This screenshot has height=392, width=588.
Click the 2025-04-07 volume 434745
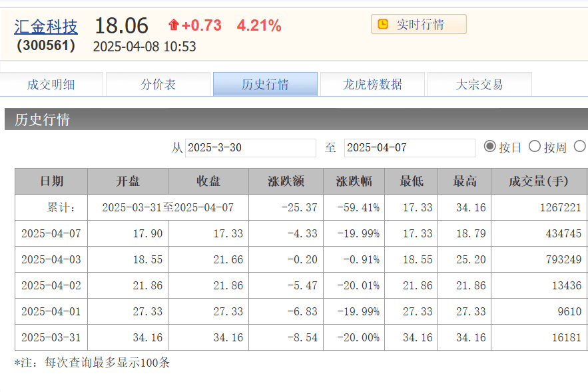pyautogui.click(x=563, y=233)
